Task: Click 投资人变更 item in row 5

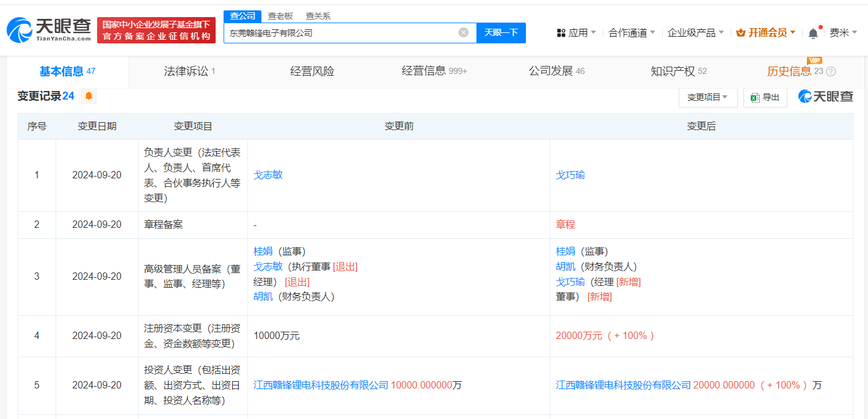Action: 193,385
